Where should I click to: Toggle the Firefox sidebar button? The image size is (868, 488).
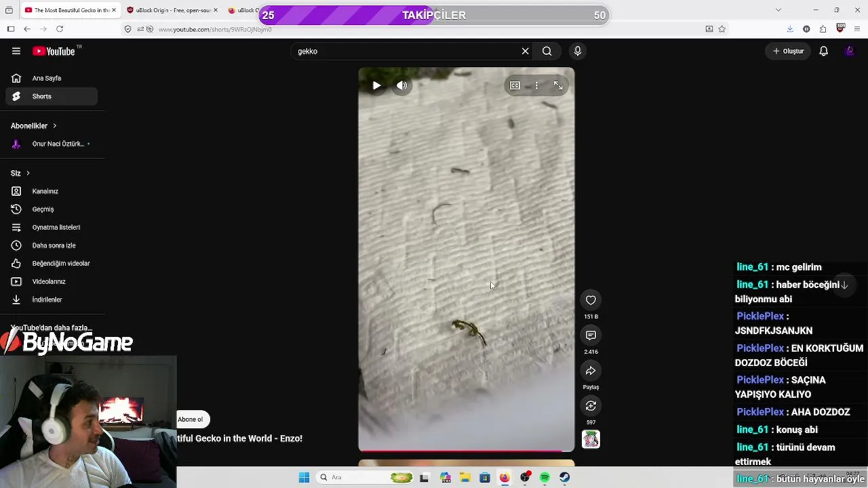11,29
